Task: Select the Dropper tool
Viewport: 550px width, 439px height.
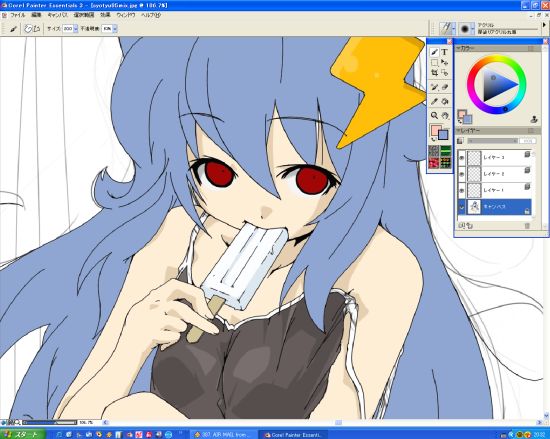Action: [x=435, y=102]
